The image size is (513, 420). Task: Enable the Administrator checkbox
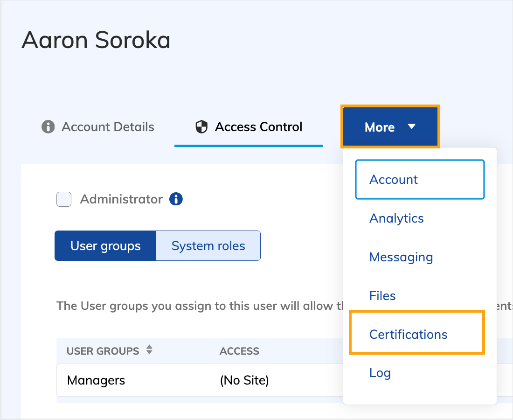(64, 200)
